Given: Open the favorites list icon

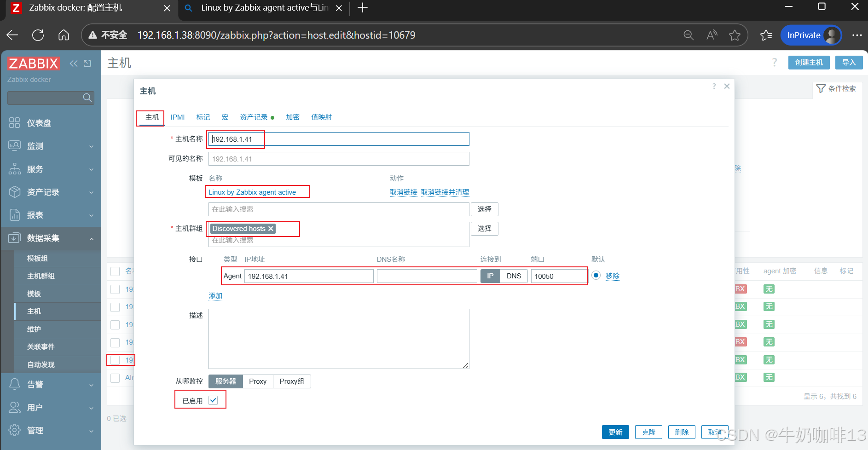Looking at the screenshot, I should (x=766, y=35).
